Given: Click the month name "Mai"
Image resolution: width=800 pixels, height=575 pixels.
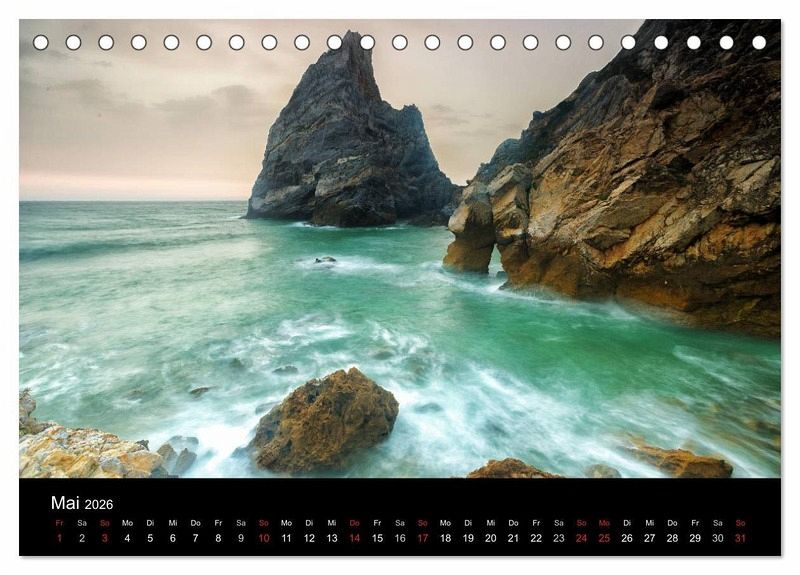Looking at the screenshot, I should point(65,503).
